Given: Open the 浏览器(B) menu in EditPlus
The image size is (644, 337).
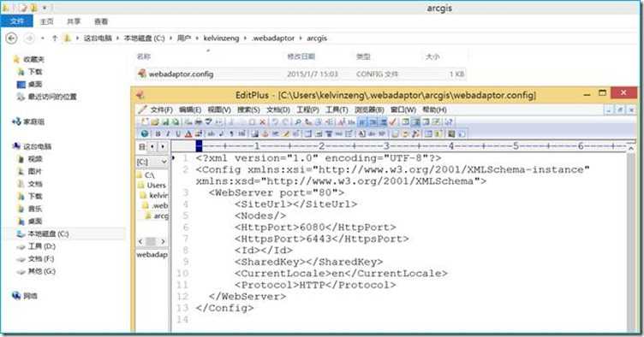Looking at the screenshot, I should click(369, 109).
